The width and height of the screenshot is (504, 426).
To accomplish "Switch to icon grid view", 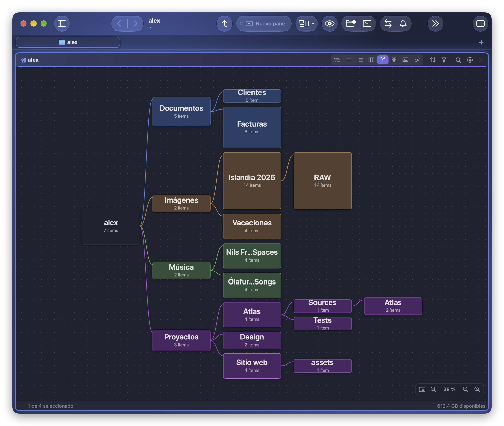I will tap(394, 60).
